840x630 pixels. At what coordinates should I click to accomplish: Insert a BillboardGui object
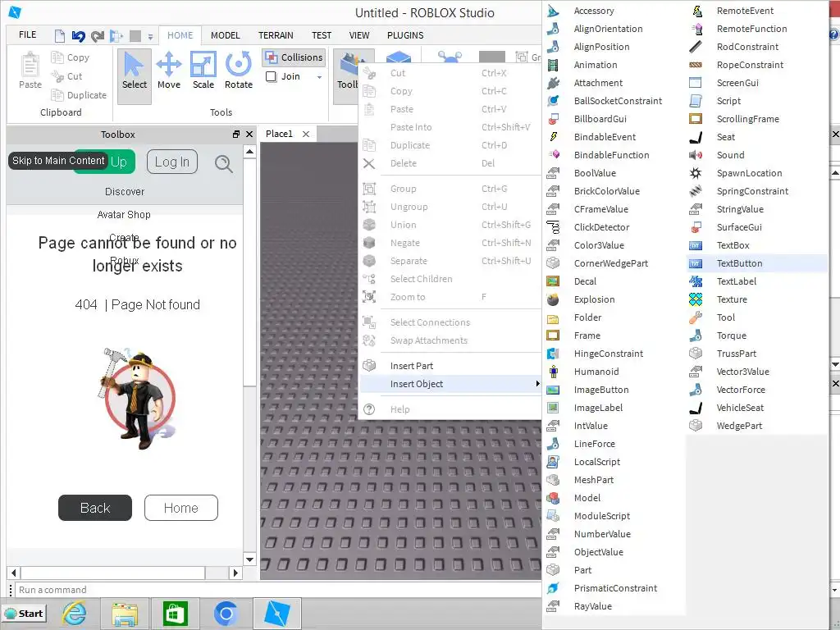tap(614, 119)
